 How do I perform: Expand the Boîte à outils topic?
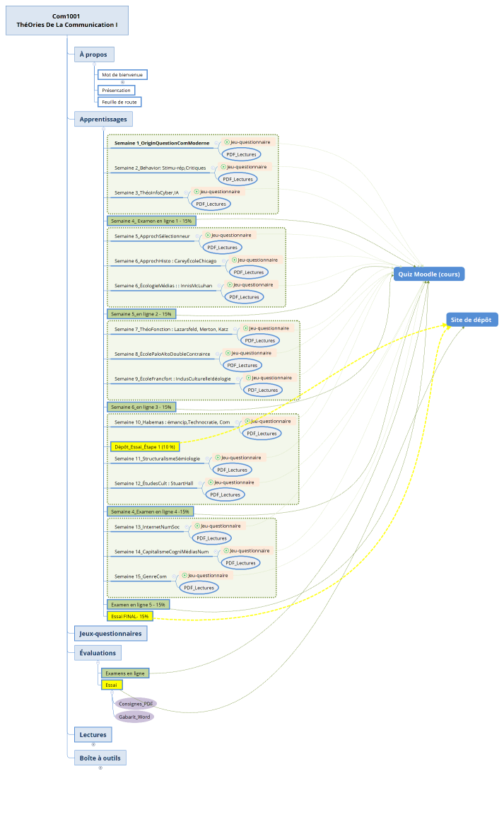[x=100, y=768]
